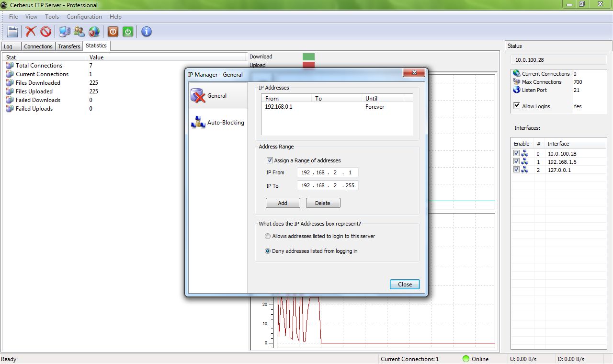Toggle enable checkbox for interface 1
This screenshot has width=613, height=364.
[516, 161]
